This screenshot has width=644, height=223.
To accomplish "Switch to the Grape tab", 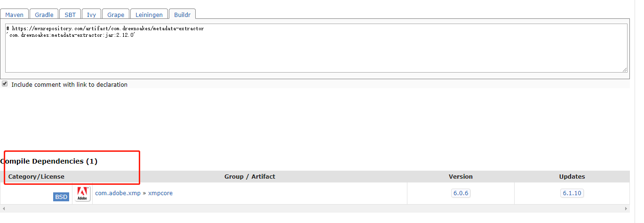I will (x=116, y=15).
